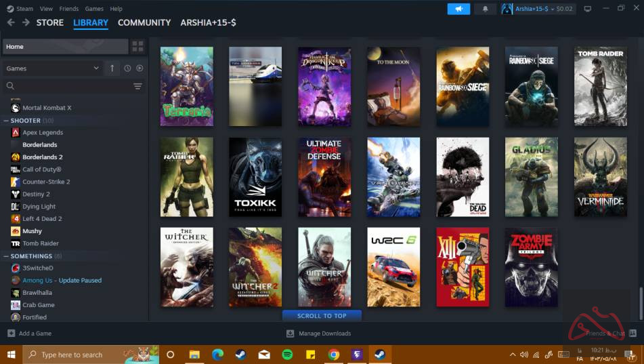Switch library to grid collections view
This screenshot has width=644, height=364.
pyautogui.click(x=138, y=47)
